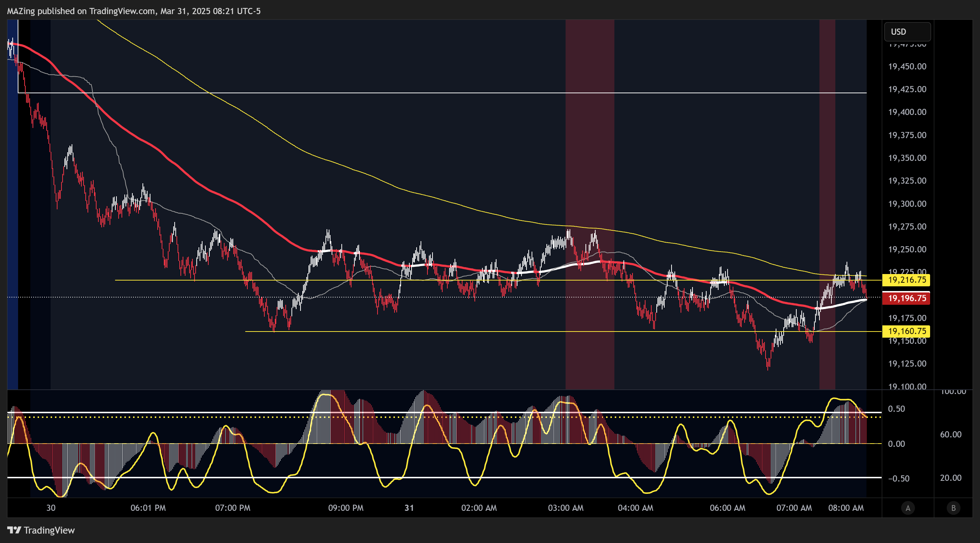Click the 19,175.00 price axis label
The width and height of the screenshot is (980, 543).
907,318
